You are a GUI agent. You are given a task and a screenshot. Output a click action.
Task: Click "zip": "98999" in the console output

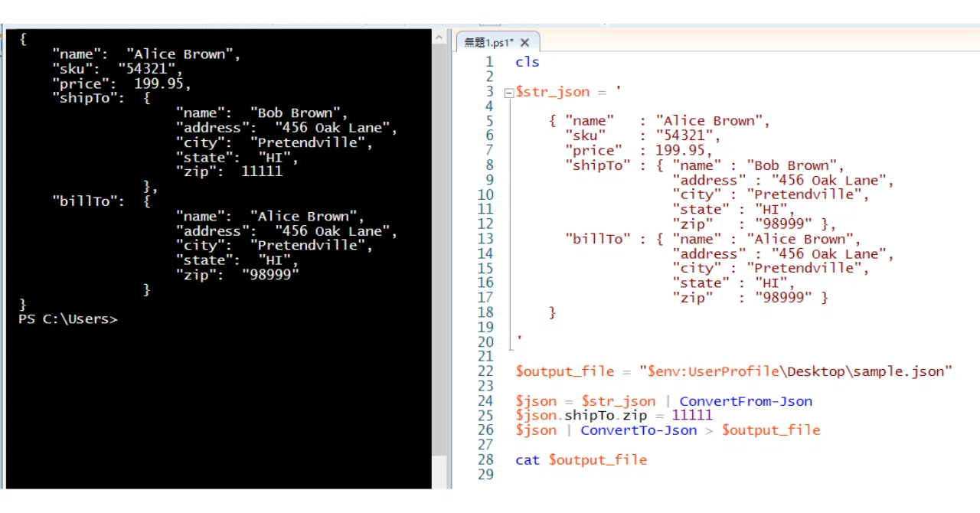pos(237,274)
